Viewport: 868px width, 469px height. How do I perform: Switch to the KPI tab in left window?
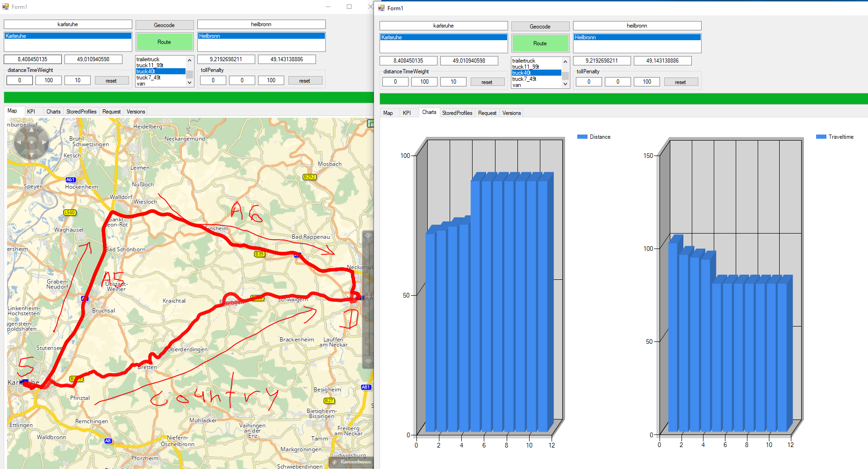pyautogui.click(x=31, y=112)
